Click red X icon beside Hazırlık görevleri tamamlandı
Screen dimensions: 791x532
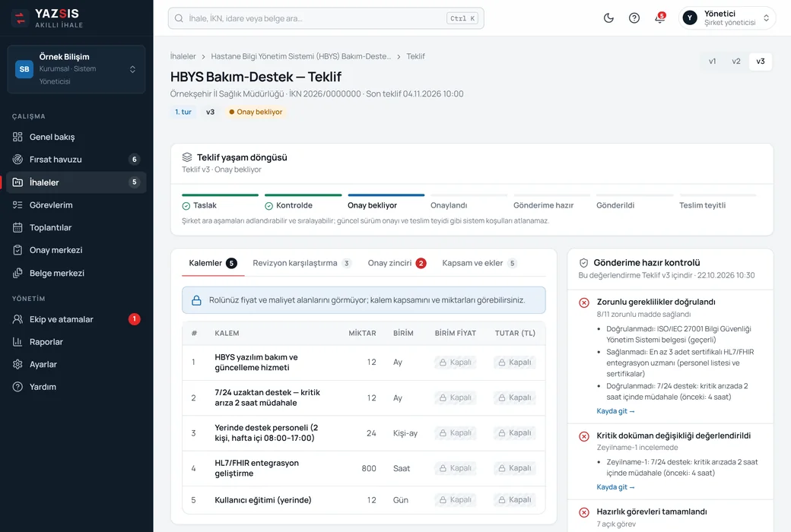(x=583, y=512)
